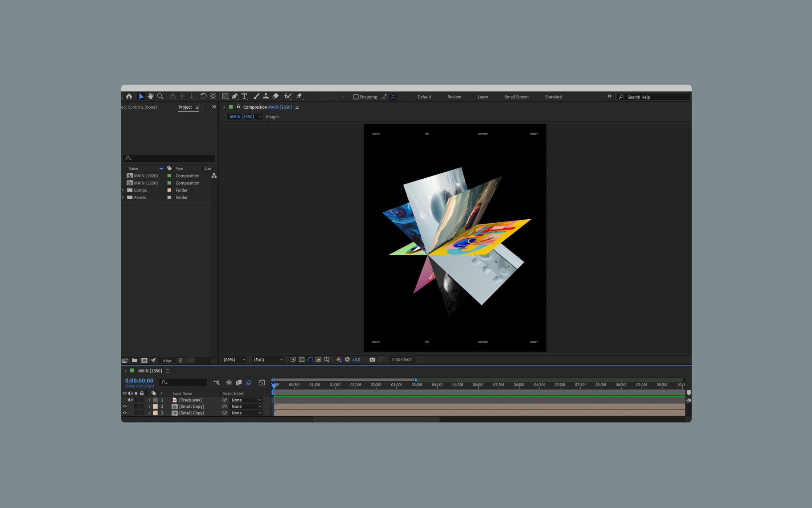Toggle the transparency grid in viewer
The image size is (812, 508).
302,360
